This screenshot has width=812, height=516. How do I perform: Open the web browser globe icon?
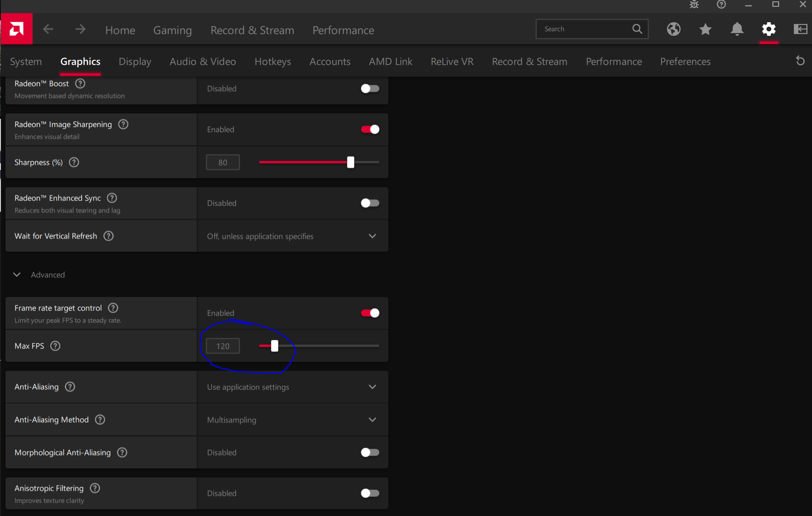pos(674,29)
